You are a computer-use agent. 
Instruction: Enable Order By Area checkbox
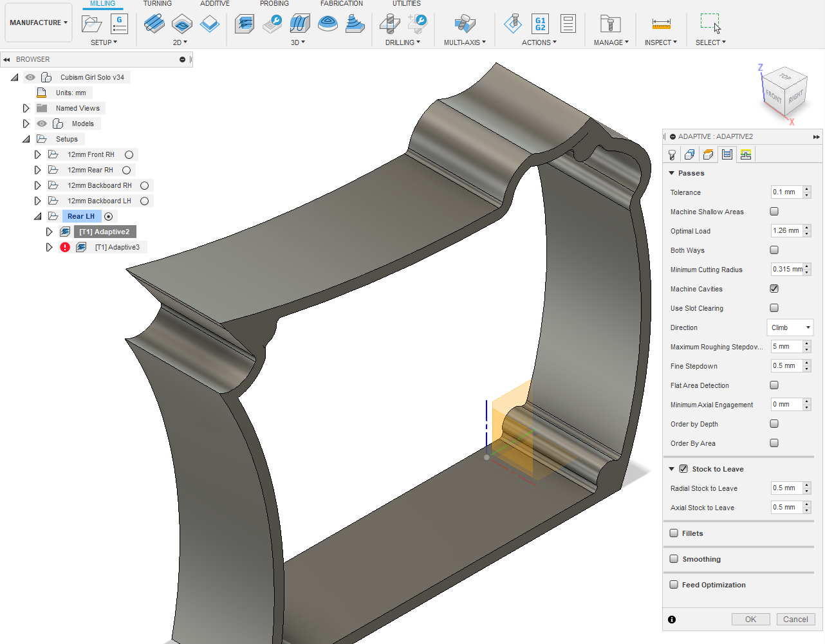pyautogui.click(x=774, y=443)
